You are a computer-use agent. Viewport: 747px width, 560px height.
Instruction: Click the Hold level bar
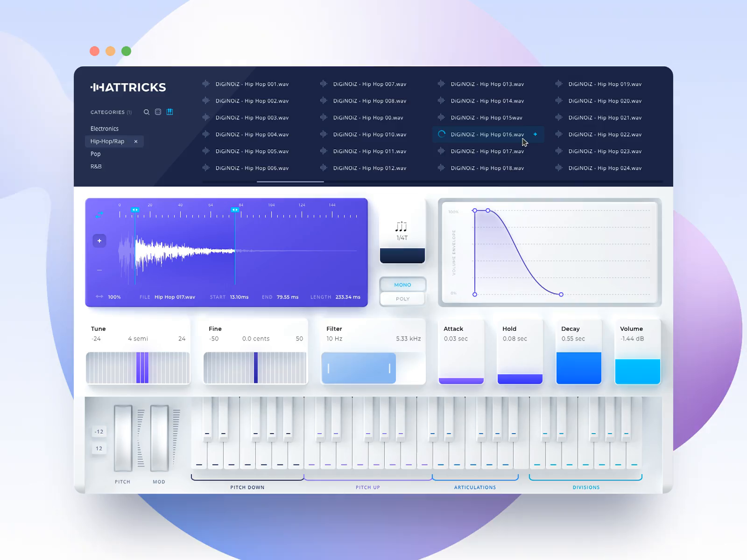(520, 379)
